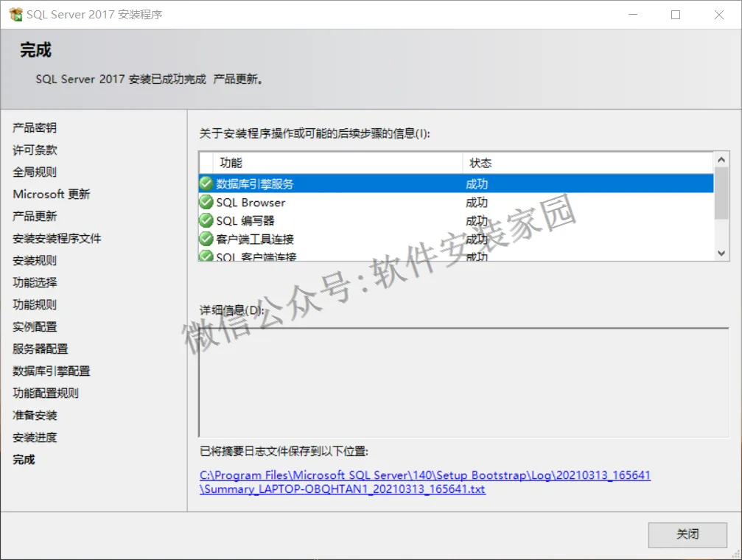Minimize the SQL Server setup window
Screen dimensions: 742x560
click(x=633, y=15)
